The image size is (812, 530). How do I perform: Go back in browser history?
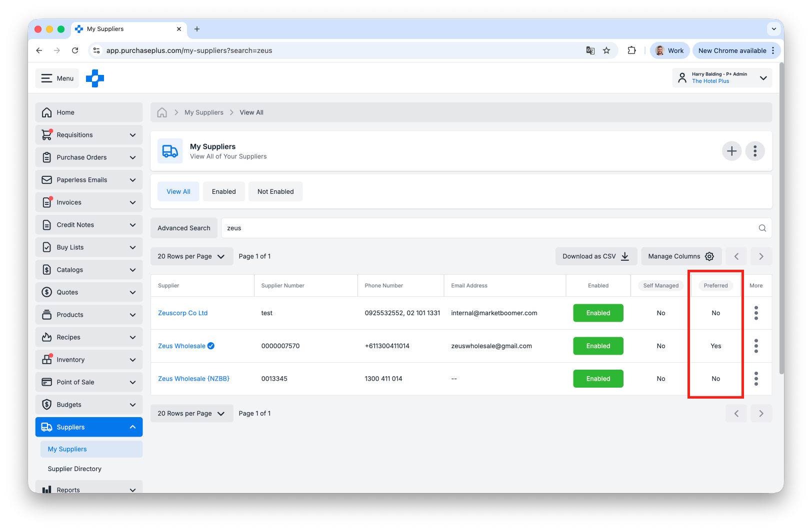coord(39,50)
